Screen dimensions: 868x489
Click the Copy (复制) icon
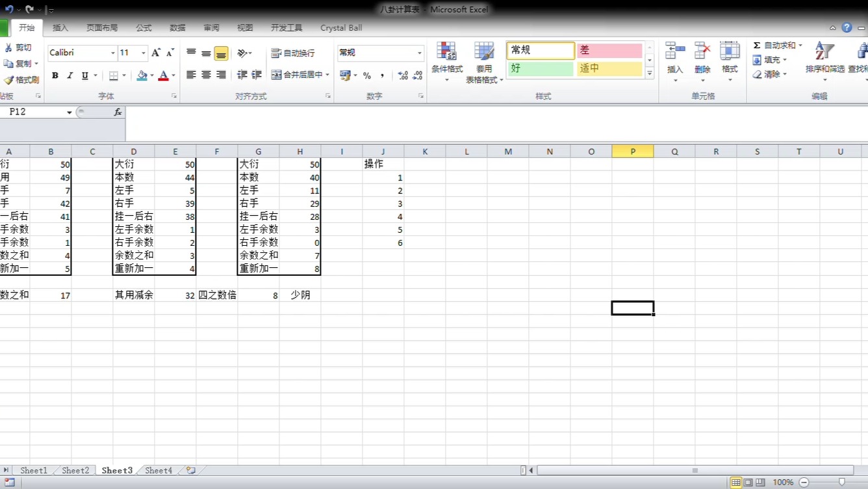pos(8,63)
